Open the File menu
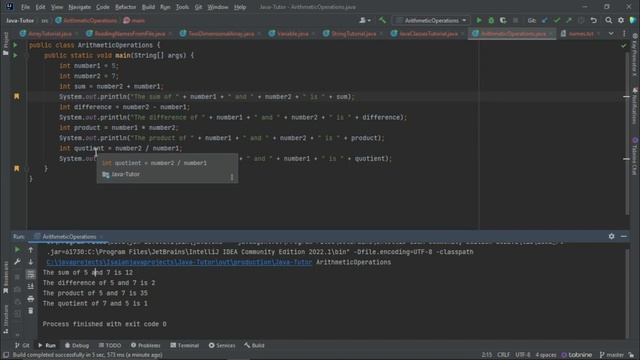 25,7
